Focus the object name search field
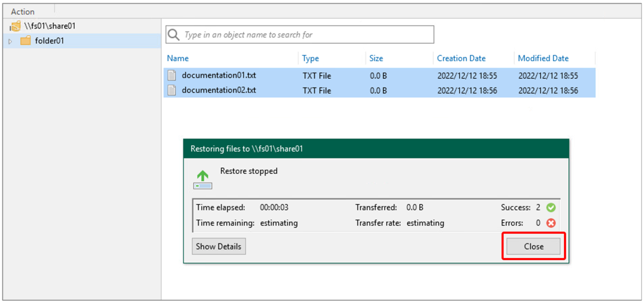 click(x=299, y=34)
